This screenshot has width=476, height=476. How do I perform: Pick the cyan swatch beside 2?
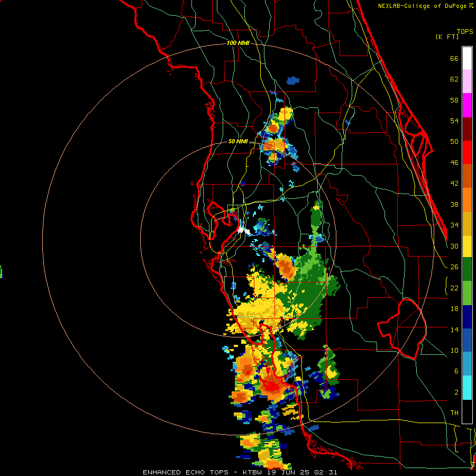tap(467, 388)
